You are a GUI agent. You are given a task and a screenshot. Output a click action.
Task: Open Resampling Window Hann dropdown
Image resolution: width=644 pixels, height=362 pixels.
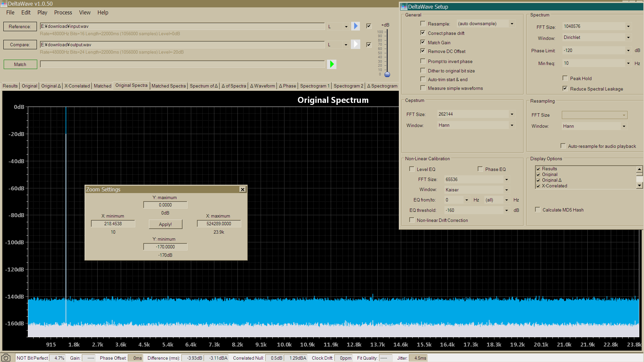point(624,126)
